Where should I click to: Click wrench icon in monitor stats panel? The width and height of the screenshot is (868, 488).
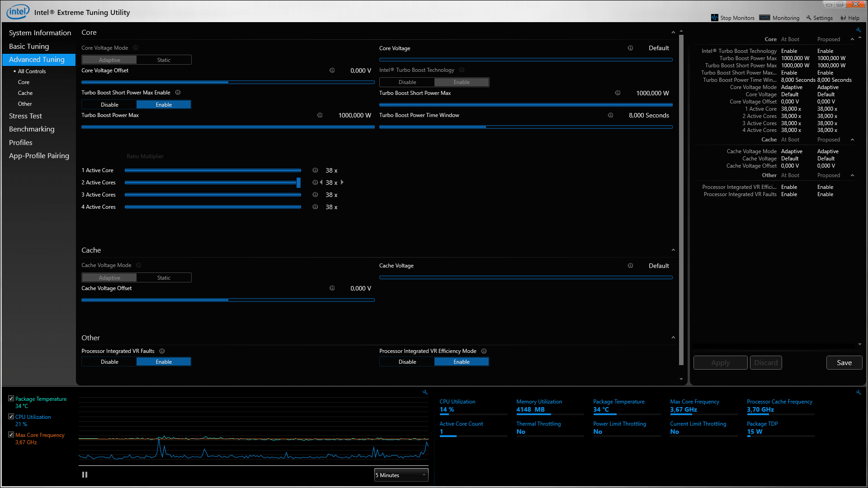tap(858, 392)
